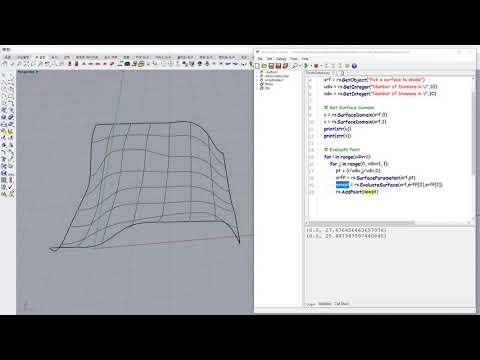
Task: Open the Edit menu of the Python editor
Action: [x=270, y=59]
